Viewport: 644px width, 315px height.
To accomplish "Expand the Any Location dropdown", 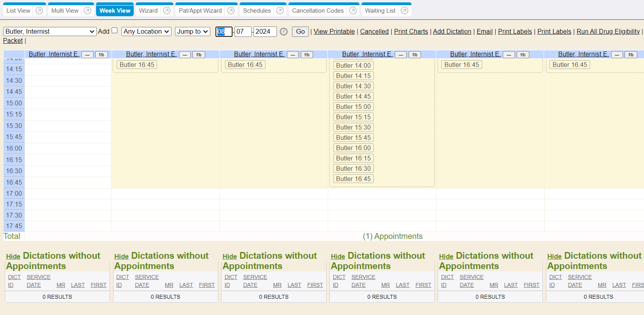I will (x=146, y=31).
